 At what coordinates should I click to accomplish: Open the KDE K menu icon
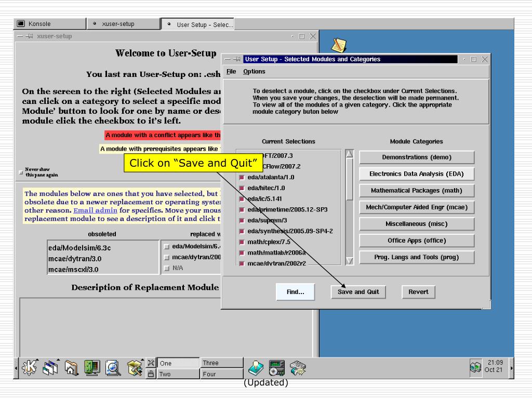(30, 368)
